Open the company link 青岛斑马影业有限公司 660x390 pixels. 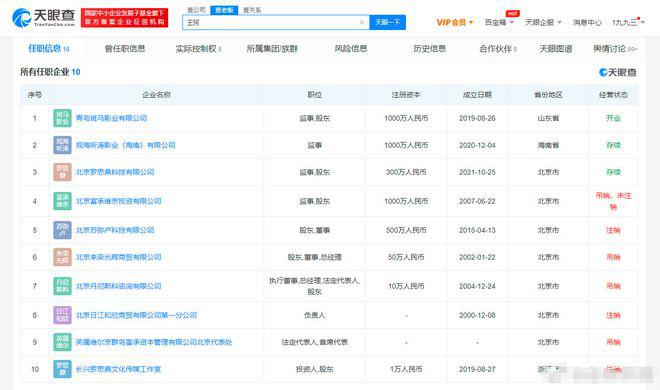(112, 118)
